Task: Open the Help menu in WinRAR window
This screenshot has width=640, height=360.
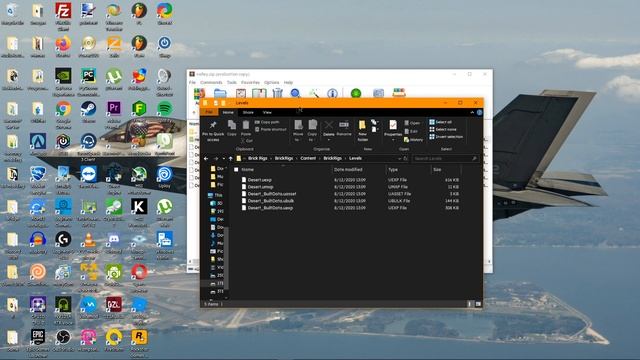Action: (288, 82)
